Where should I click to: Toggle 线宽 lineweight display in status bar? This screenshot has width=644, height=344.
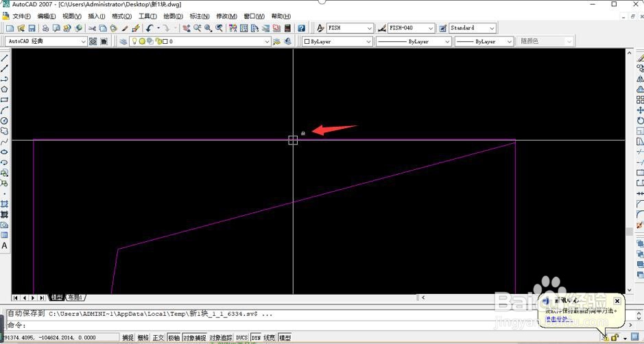click(x=270, y=337)
